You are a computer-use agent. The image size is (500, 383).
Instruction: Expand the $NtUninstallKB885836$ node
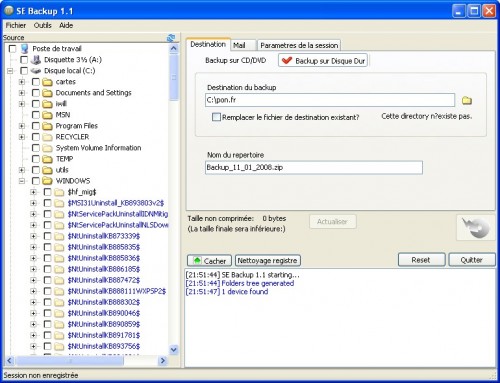tap(33, 258)
